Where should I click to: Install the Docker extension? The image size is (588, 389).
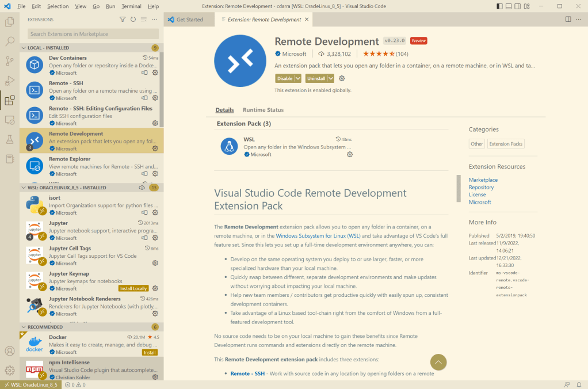(150, 352)
